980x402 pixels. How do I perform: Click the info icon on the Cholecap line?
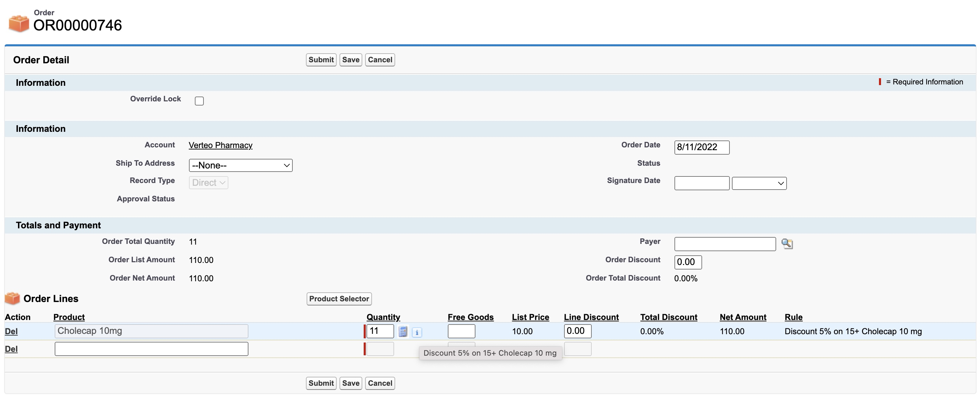click(x=417, y=332)
